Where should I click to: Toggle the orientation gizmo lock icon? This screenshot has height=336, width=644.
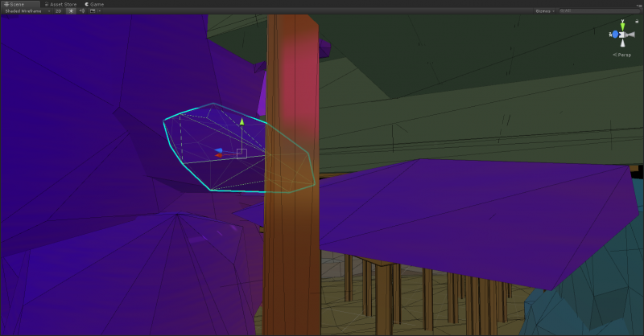(x=637, y=20)
